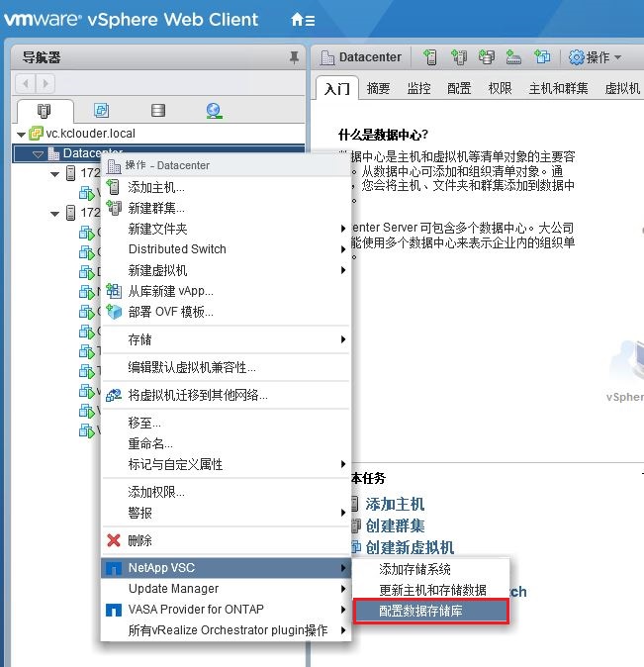Select vc.kclouder.local in the tree

(x=90, y=134)
